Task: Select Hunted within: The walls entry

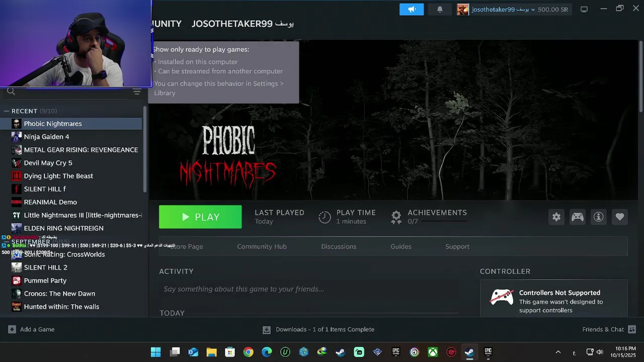Action: (x=71, y=307)
